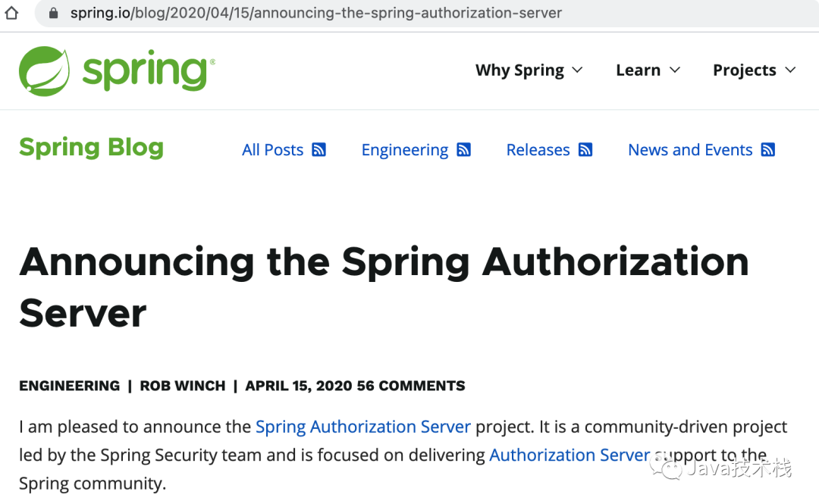Screen dimensions: 819x504
Task: Expand the Learn menu chevron
Action: 675,70
